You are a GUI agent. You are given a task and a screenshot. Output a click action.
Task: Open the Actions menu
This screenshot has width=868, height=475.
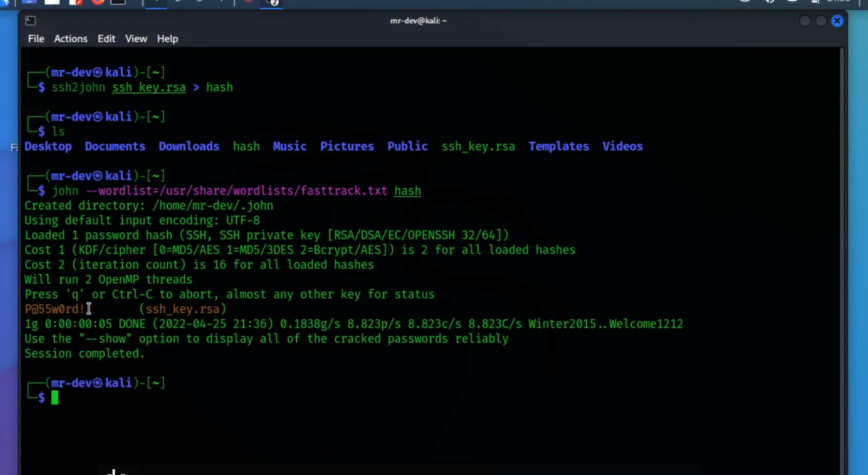71,39
